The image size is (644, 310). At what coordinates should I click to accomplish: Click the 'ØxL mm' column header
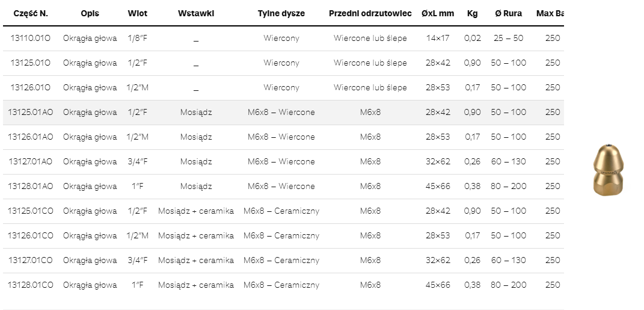pyautogui.click(x=438, y=14)
